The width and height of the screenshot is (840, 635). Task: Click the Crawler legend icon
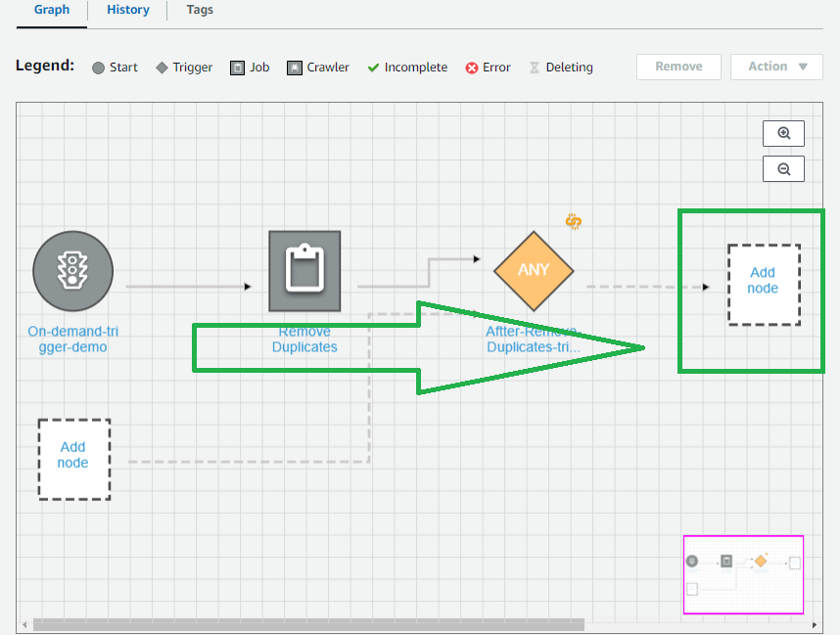[295, 68]
